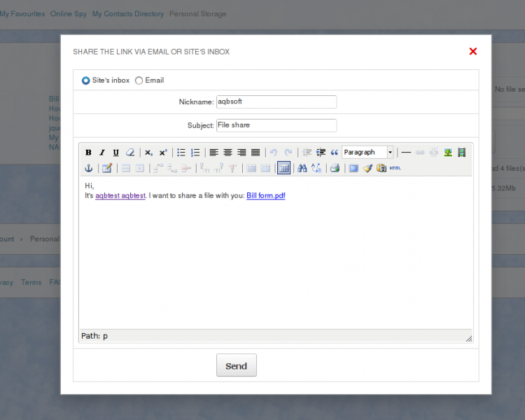The image size is (525, 420).
Task: Open the Terms footer link
Action: pyautogui.click(x=31, y=282)
